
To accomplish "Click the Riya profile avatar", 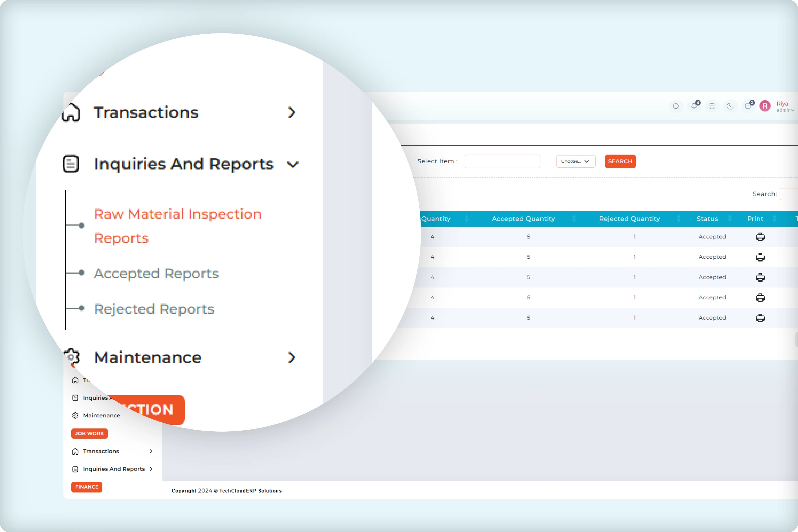I will click(765, 106).
